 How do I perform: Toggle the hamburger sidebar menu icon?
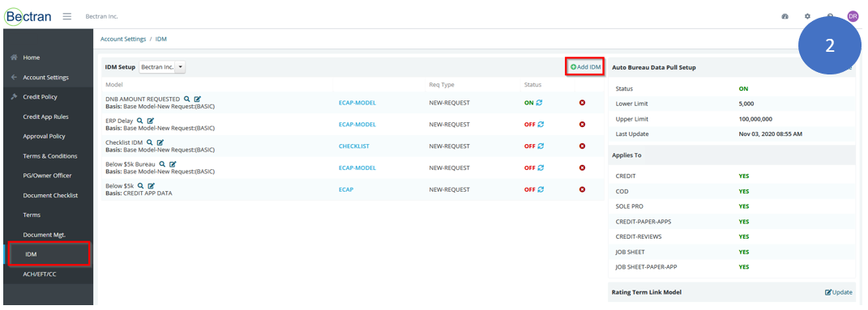[67, 16]
